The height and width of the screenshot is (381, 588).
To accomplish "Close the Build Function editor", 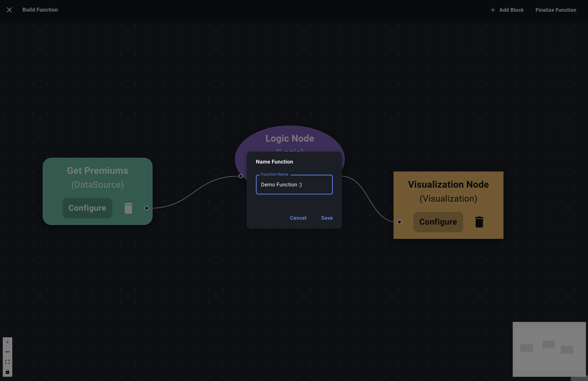I will [9, 10].
